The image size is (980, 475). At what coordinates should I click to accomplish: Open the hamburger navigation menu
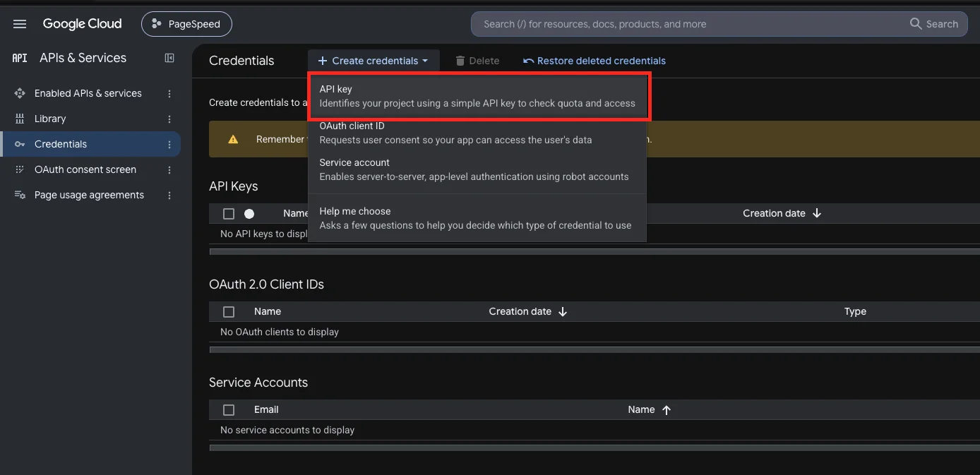pos(20,24)
